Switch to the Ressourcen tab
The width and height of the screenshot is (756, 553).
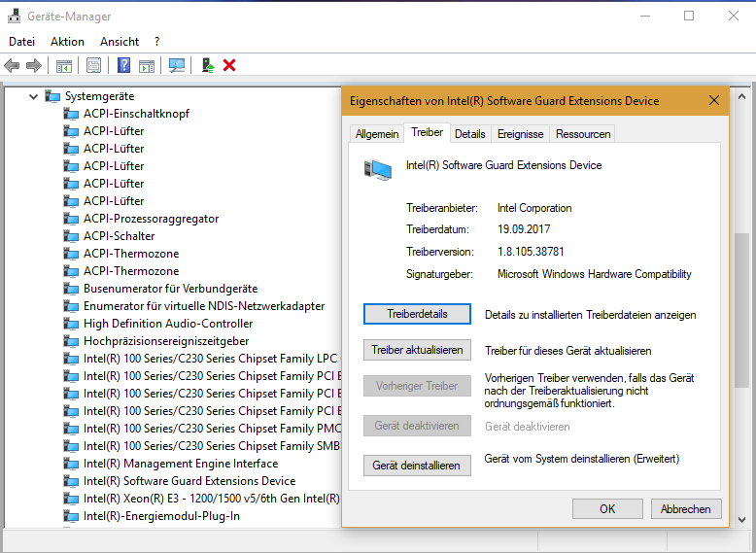[x=583, y=134]
